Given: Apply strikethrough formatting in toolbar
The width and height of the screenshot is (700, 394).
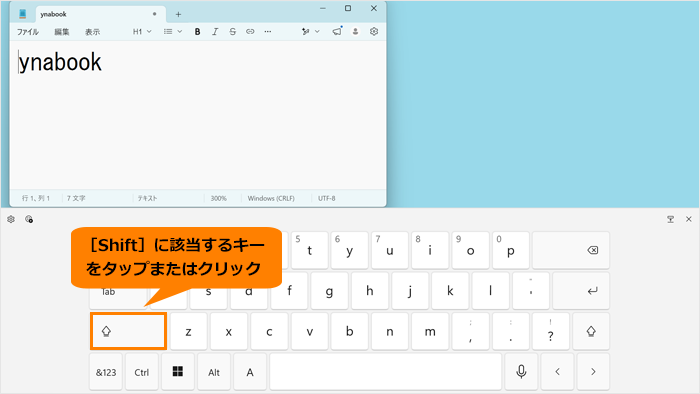Looking at the screenshot, I should point(232,32).
